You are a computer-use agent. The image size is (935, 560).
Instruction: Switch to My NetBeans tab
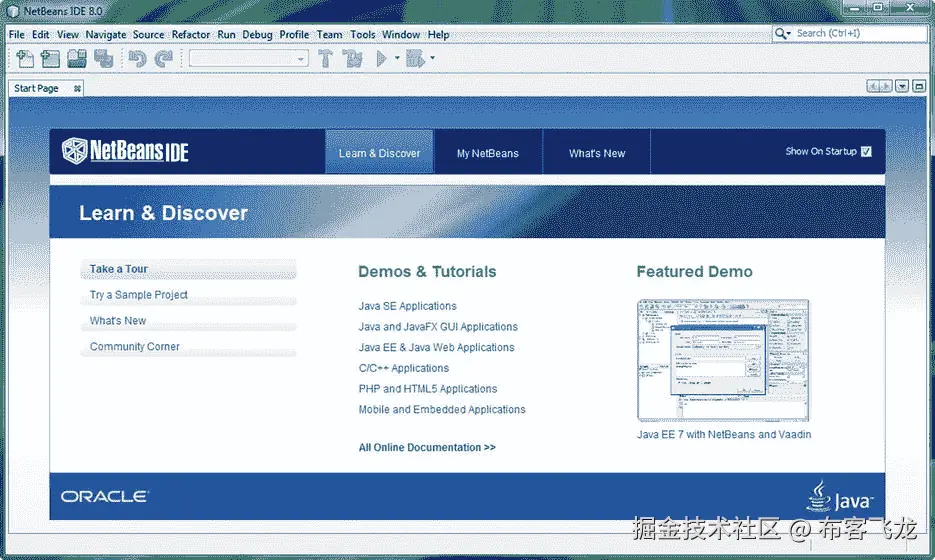[x=488, y=152]
